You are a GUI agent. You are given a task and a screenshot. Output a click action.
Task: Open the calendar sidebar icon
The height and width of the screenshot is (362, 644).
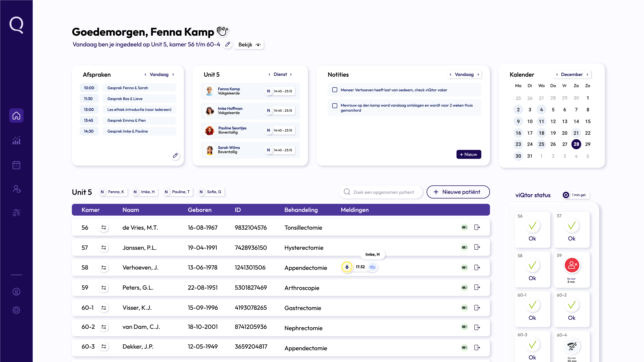click(16, 165)
